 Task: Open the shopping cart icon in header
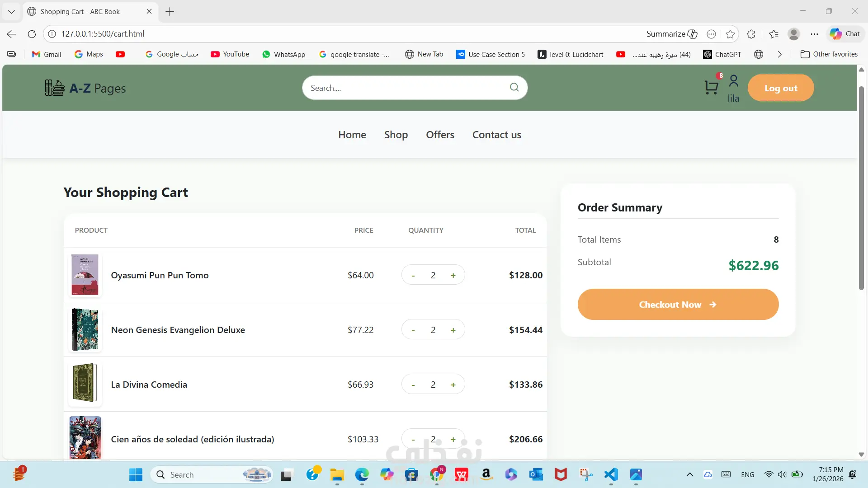[711, 87]
